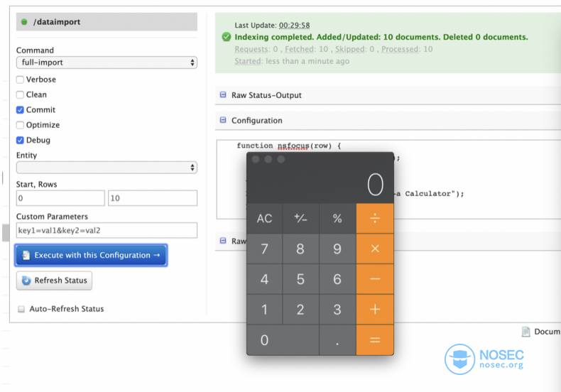Click the /dataimport handler header

coord(107,22)
